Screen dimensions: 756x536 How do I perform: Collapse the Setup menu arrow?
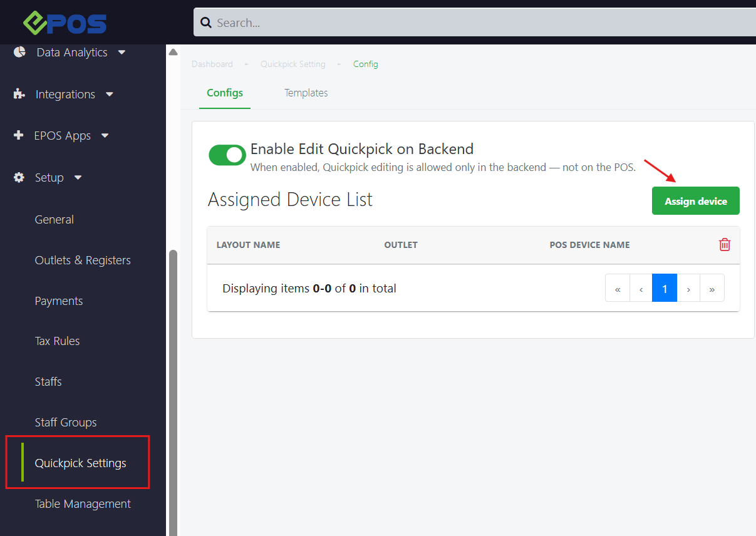(78, 177)
